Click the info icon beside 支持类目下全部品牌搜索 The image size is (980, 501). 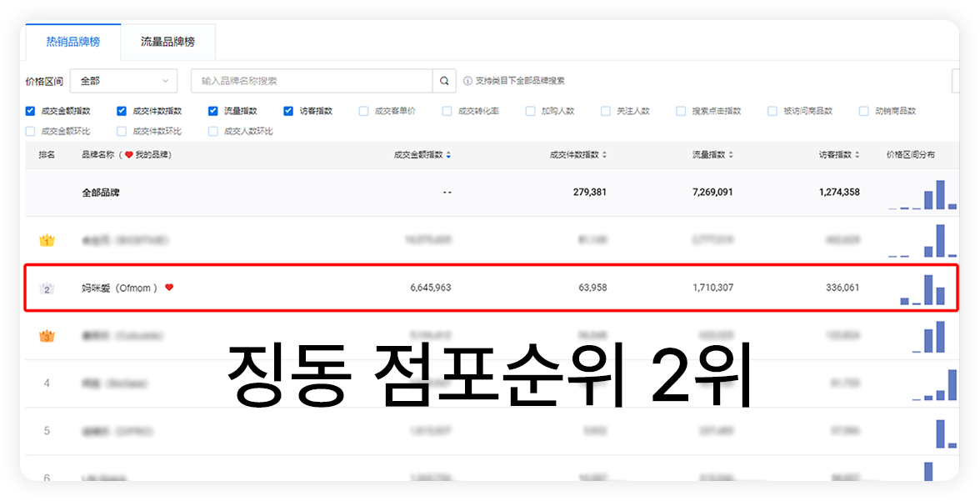[467, 81]
